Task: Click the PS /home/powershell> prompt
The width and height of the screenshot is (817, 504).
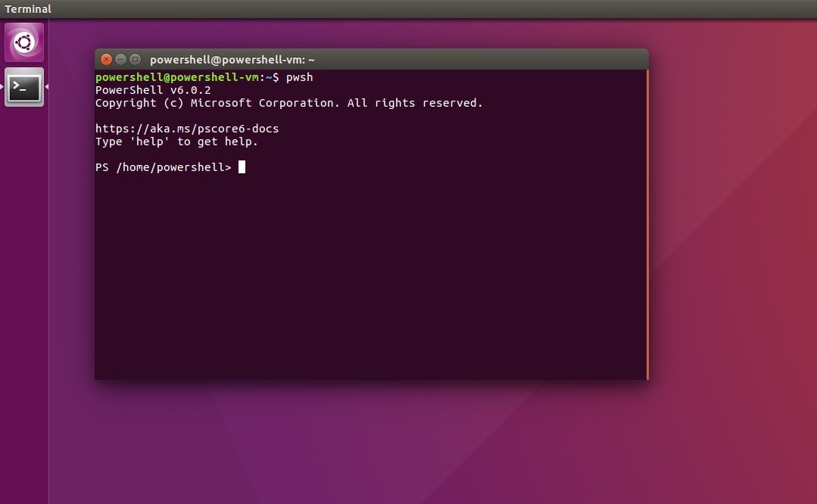Action: pos(163,166)
